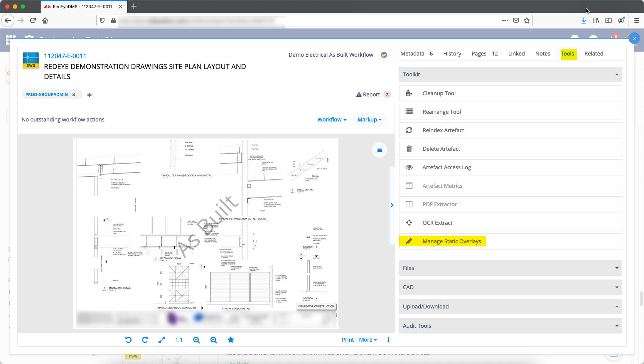
Task: Click the Delete Artefact trash icon
Action: point(409,149)
